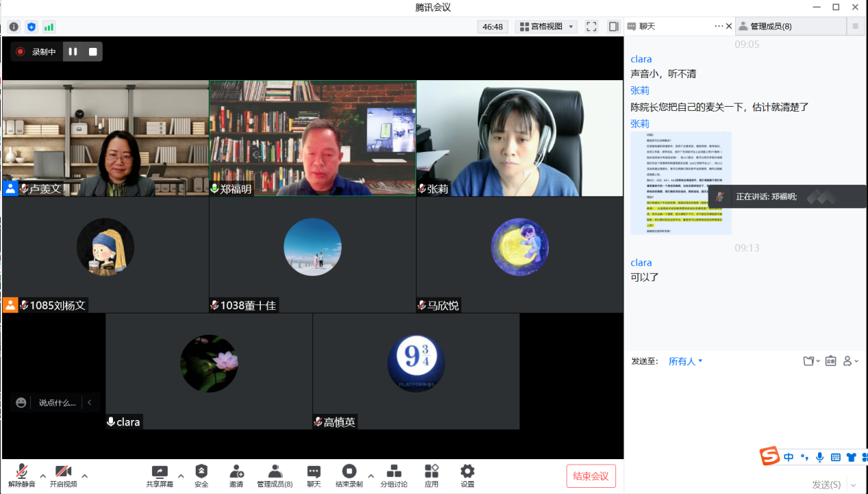The width and height of the screenshot is (868, 494).
Task: Open 设置 settings gear
Action: [468, 471]
